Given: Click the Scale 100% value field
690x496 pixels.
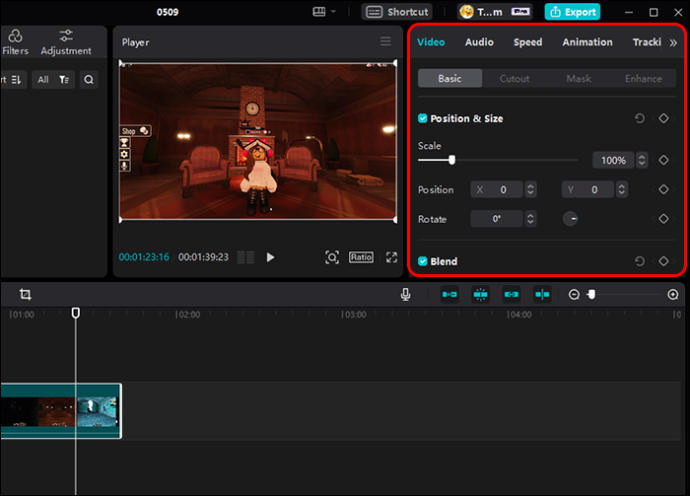Looking at the screenshot, I should pos(613,160).
